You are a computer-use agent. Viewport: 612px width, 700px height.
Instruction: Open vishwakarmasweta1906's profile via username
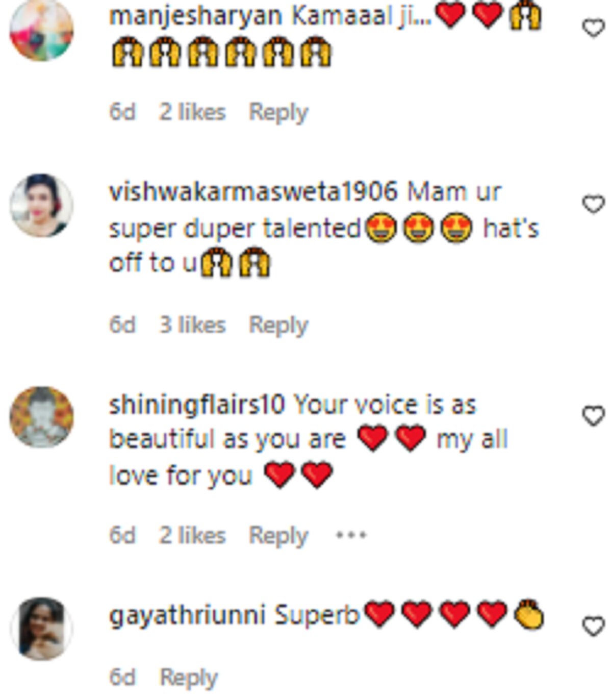point(253,192)
